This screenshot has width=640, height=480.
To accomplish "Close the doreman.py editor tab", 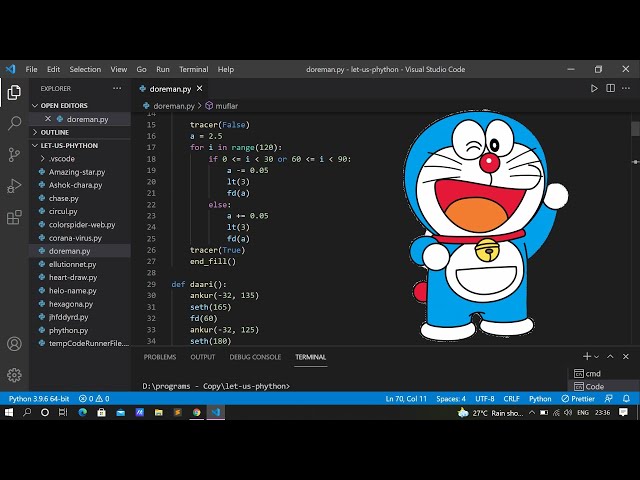I will coord(200,89).
